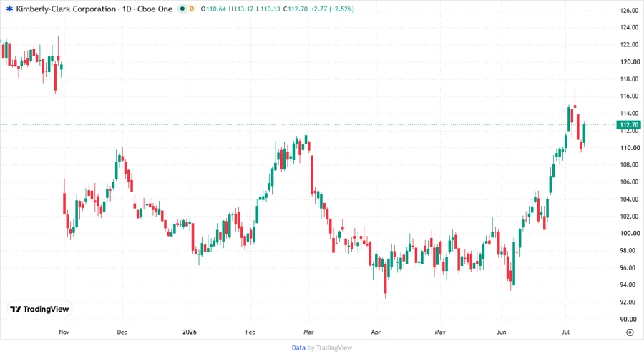Image resolution: width=644 pixels, height=356 pixels.
Task: Click the 96.00 price axis label
Action: coord(629,268)
